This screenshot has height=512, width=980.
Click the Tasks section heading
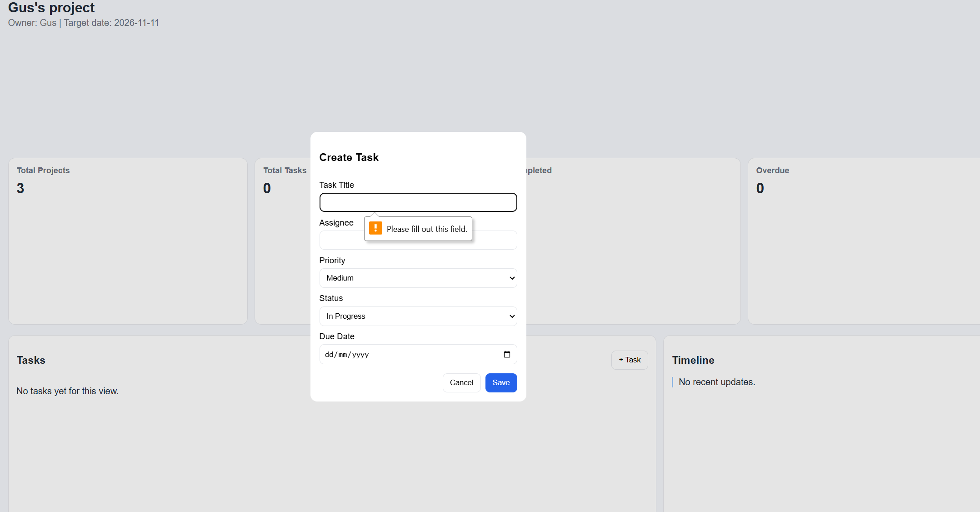[31, 360]
